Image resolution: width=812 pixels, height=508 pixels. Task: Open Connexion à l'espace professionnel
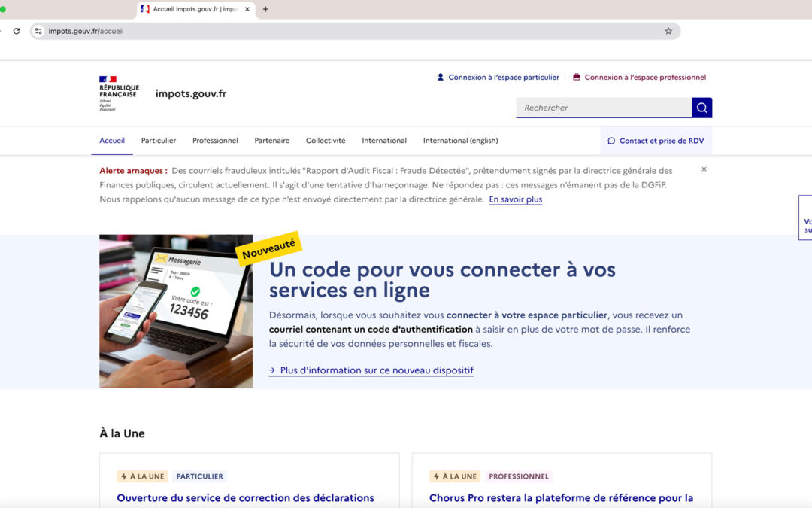click(640, 78)
